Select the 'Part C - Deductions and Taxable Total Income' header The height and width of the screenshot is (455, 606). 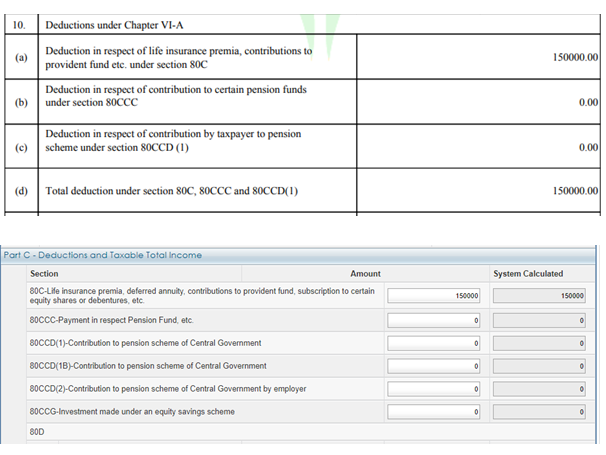pyautogui.click(x=103, y=255)
